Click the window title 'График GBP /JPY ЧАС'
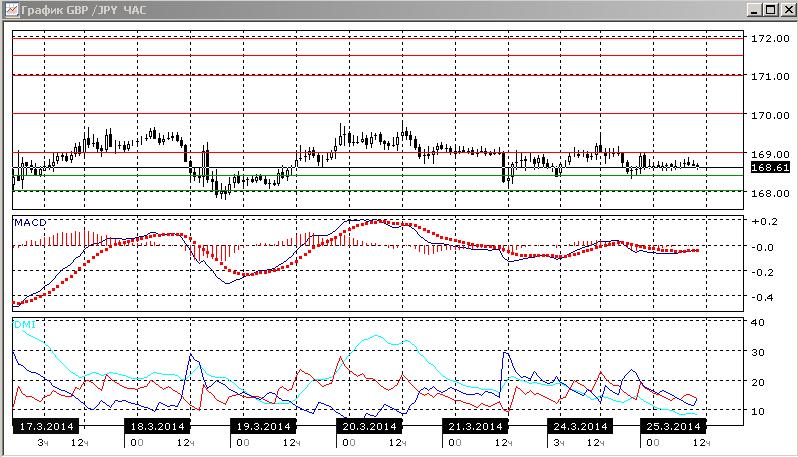 [84, 10]
